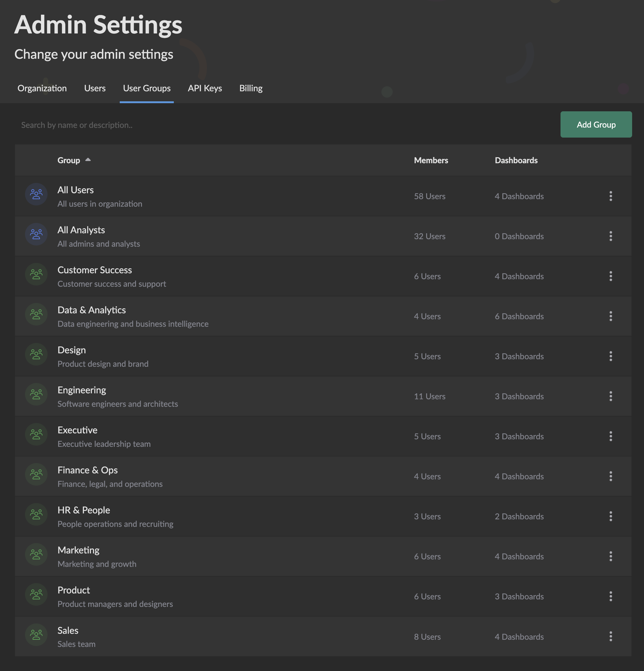Screen dimensions: 644x671
Task: Switch to the Users tab
Action: tap(94, 88)
